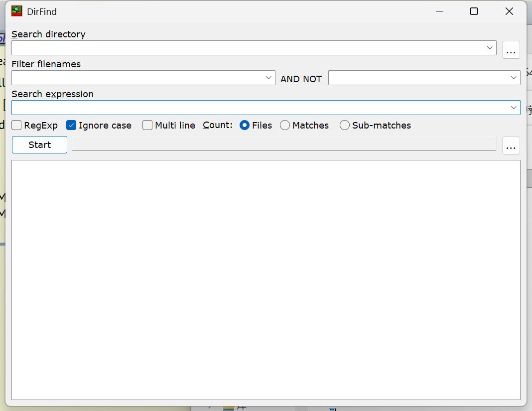Screen dimensions: 532x411
Task: Select the Files count radio button
Action: [244, 125]
